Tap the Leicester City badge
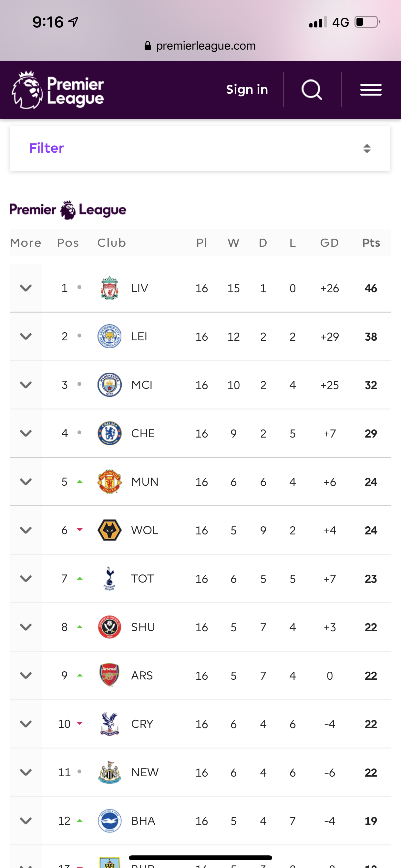The image size is (401, 868). tap(109, 336)
